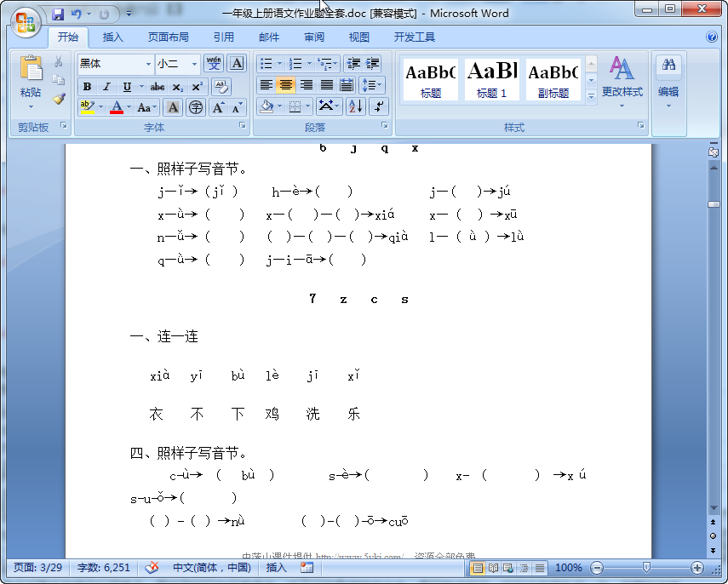Click the vertical scrollbar thumb
The image size is (728, 584).
point(714,204)
